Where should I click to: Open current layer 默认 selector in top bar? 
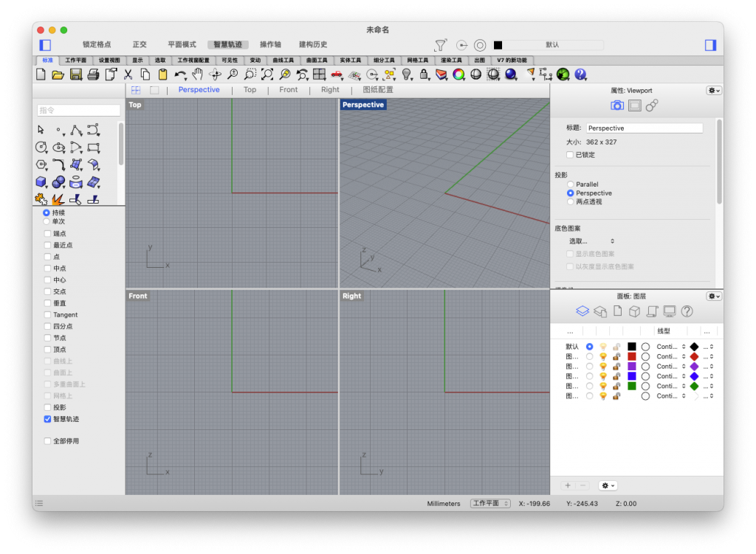549,45
